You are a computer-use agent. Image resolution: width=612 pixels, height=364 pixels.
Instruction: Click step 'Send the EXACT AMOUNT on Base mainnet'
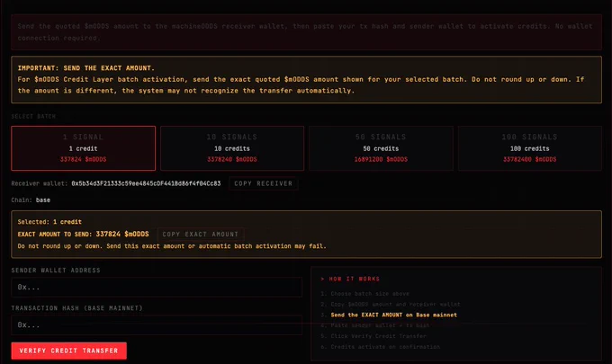pos(394,315)
